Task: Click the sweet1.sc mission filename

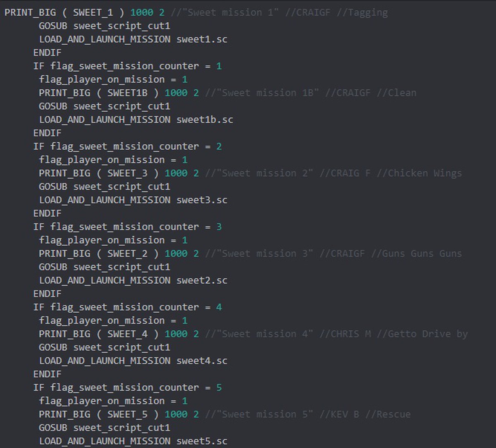Action: tap(202, 39)
